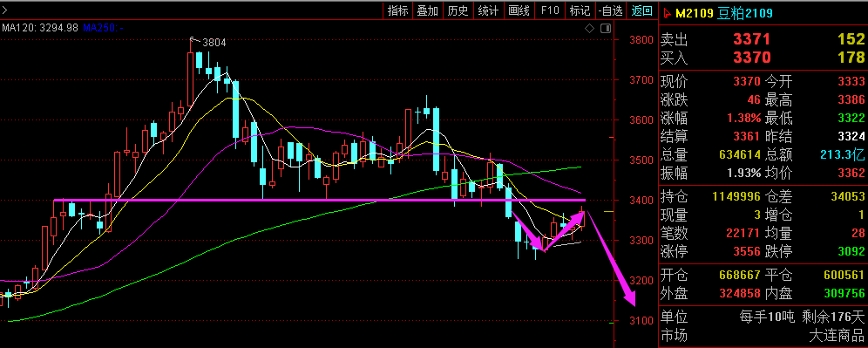Viewport: 868px width, 348px height.
Task: Click the 卖出 ask price 3371
Action: click(752, 39)
